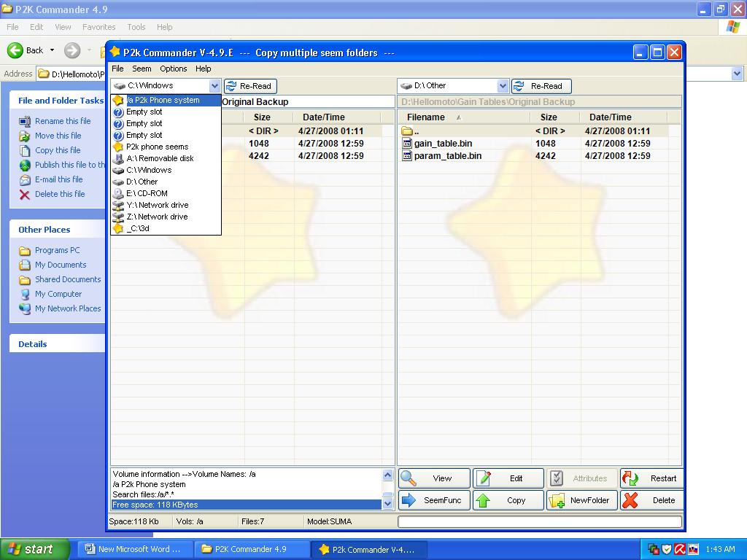Viewport: 747px width, 560px height.
Task: Click the gain_table.bin file icon
Action: [407, 144]
